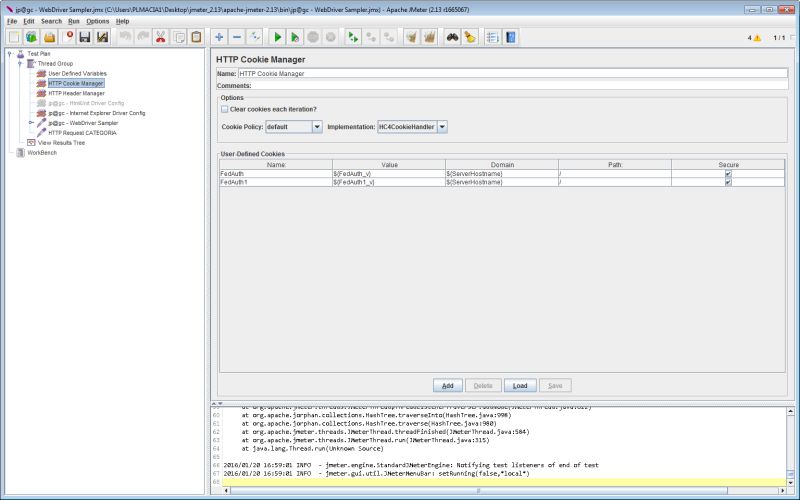Click the Save cookies button
This screenshot has width=800, height=500.
555,386
